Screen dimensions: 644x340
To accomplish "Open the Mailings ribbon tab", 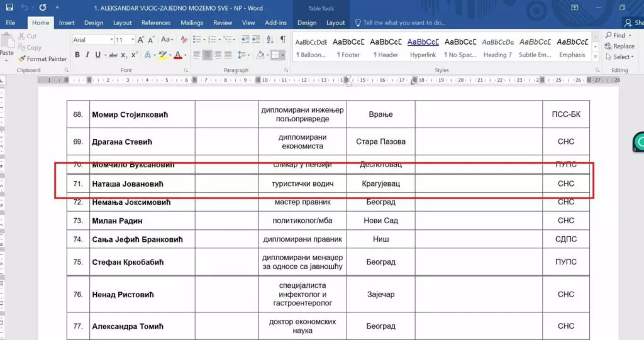I will [x=192, y=23].
